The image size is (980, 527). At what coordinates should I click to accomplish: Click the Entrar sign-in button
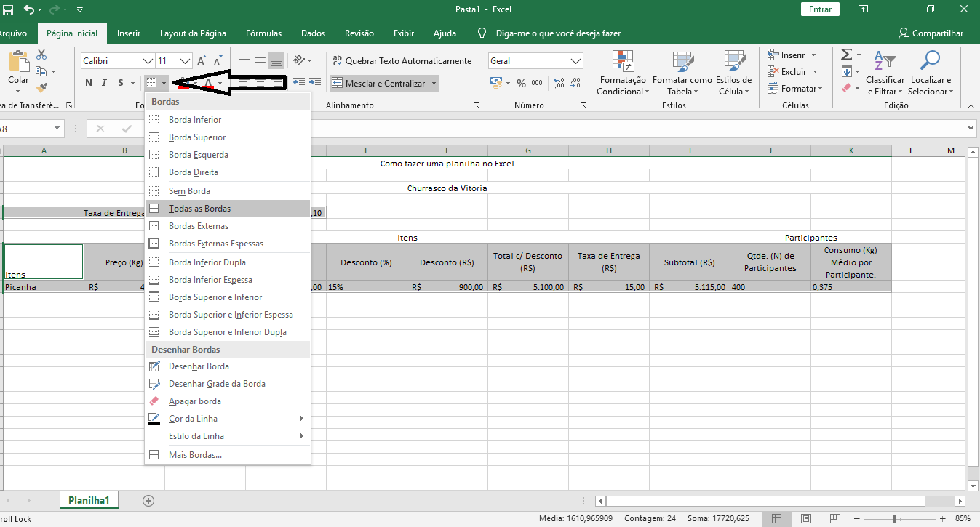(820, 9)
